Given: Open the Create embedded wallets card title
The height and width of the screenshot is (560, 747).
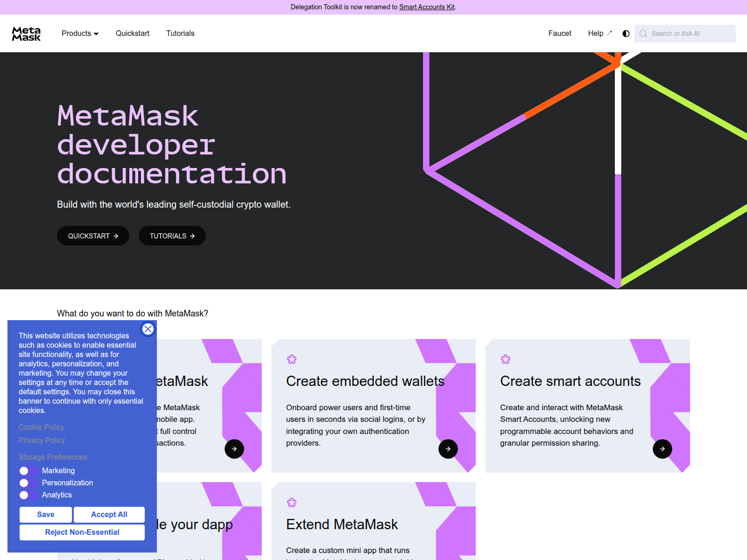Looking at the screenshot, I should point(365,381).
